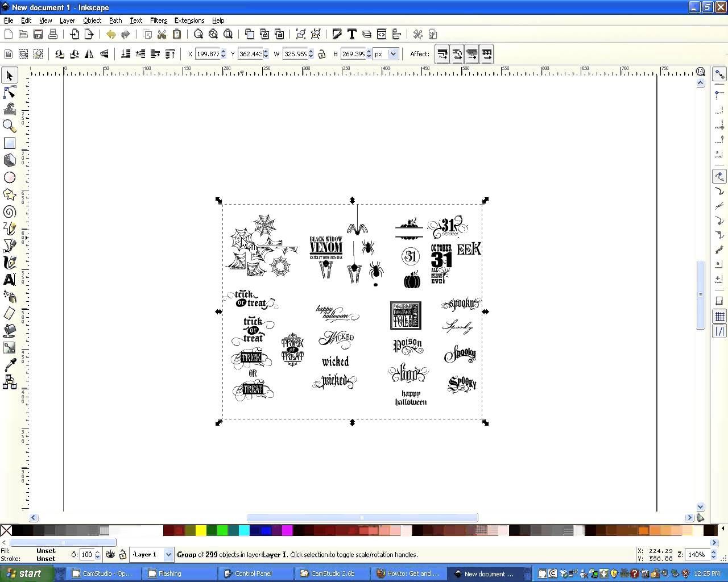Screen dimensions: 728x582
Task: Open the XML editor icon
Action: click(x=382, y=34)
